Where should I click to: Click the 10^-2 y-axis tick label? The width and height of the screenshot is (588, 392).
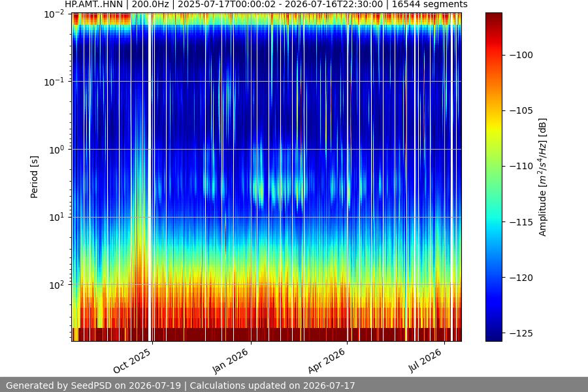tap(54, 14)
